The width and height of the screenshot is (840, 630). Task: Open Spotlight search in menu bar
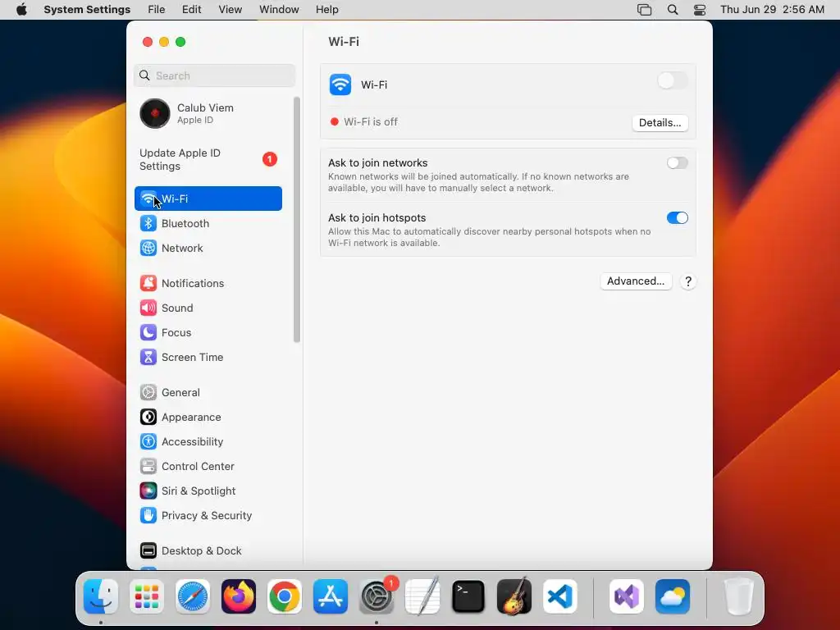(673, 10)
